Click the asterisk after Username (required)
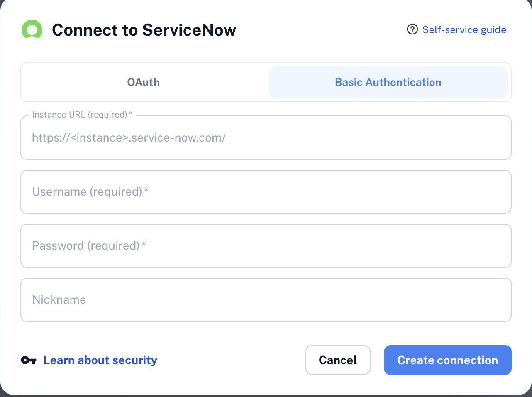Viewport: 532px width, 397px height. pos(146,190)
